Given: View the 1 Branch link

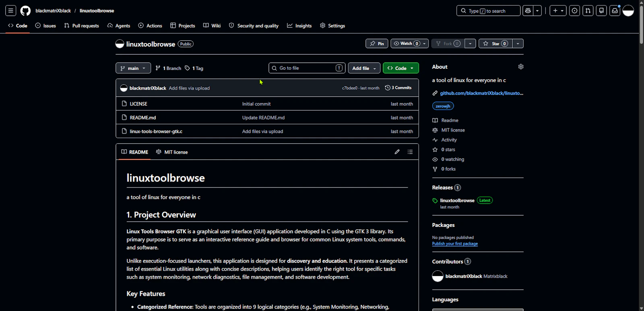Looking at the screenshot, I should click(x=168, y=68).
